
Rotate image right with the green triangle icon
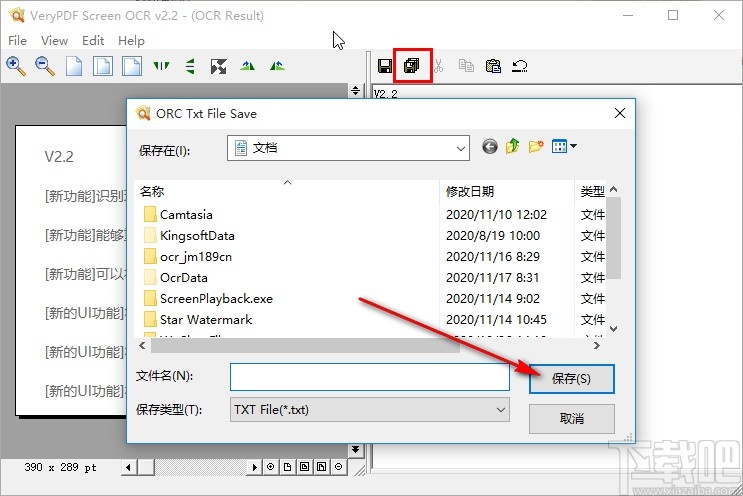pos(277,66)
